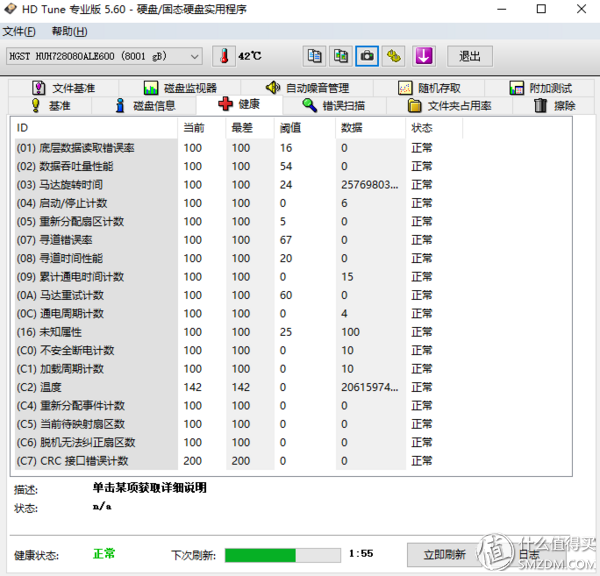Click the next refresh progress bar

pyautogui.click(x=283, y=555)
